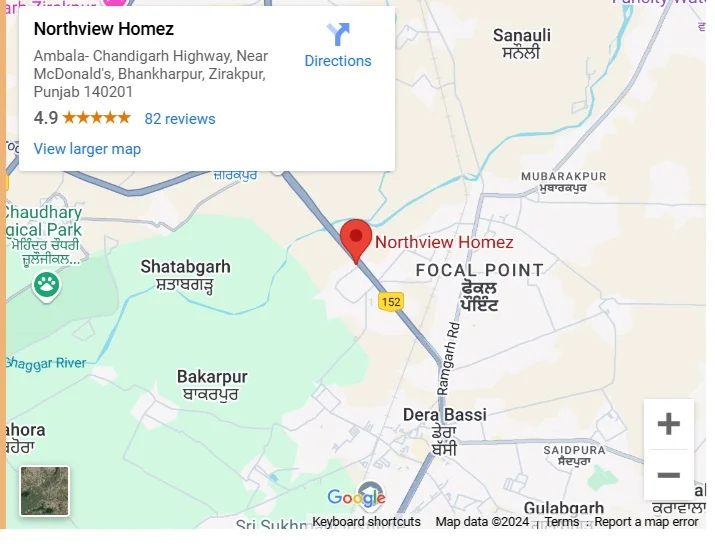Open the 82 reviews link
The height and width of the screenshot is (548, 715).
tap(180, 119)
